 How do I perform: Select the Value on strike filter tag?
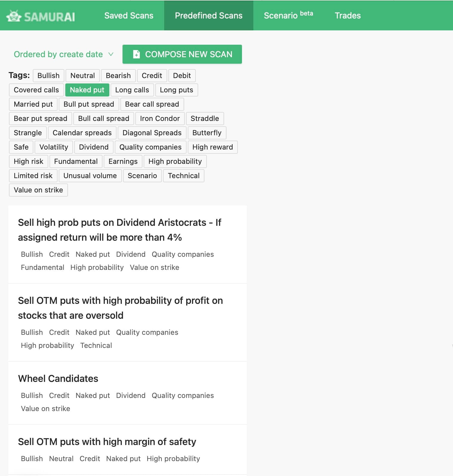tap(38, 190)
